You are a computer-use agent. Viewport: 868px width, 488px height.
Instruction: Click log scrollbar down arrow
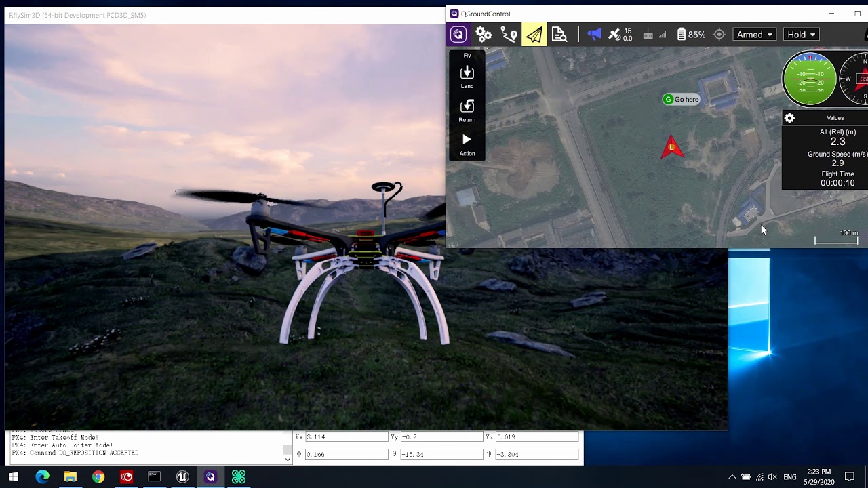(x=288, y=460)
